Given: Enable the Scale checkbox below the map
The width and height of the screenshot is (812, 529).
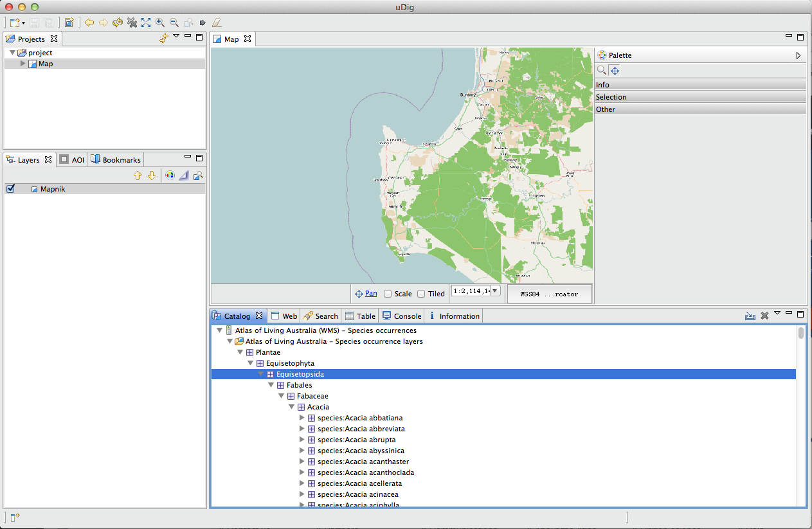Looking at the screenshot, I should 388,294.
